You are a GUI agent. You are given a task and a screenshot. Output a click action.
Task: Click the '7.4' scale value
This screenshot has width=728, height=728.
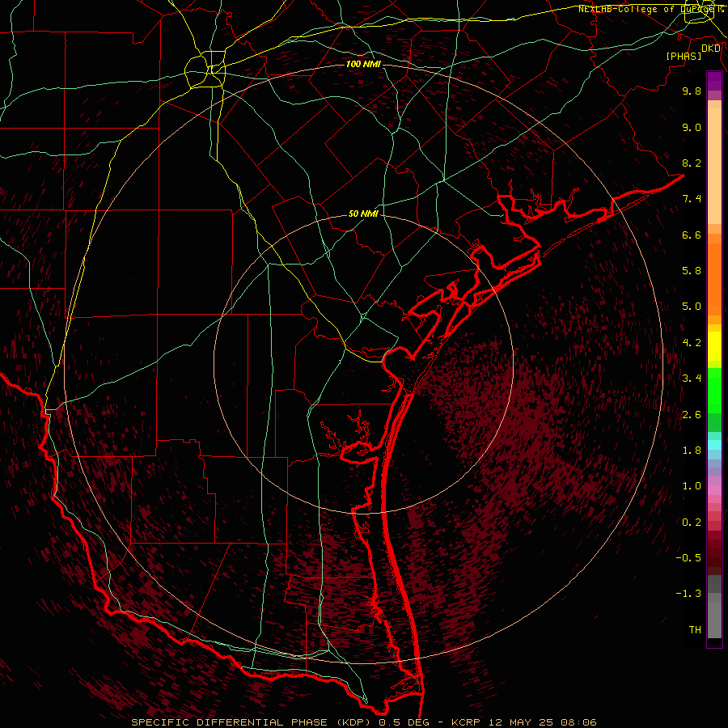(x=692, y=199)
